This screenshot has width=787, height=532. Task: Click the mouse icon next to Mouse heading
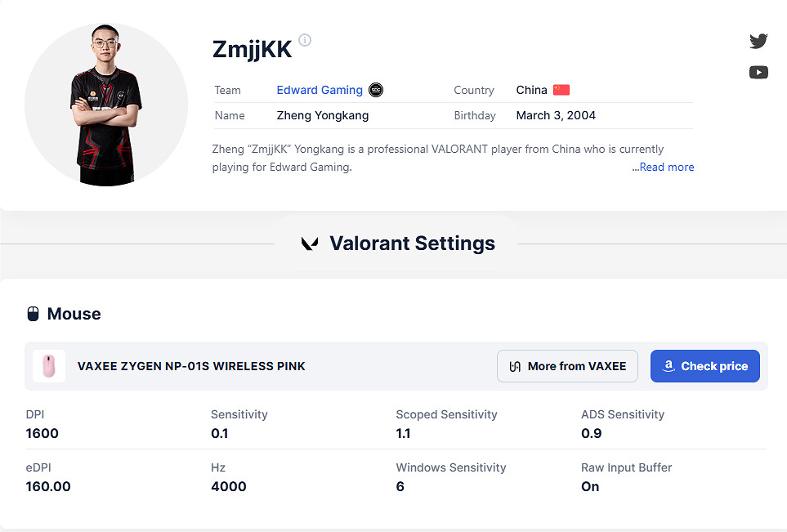click(x=34, y=314)
